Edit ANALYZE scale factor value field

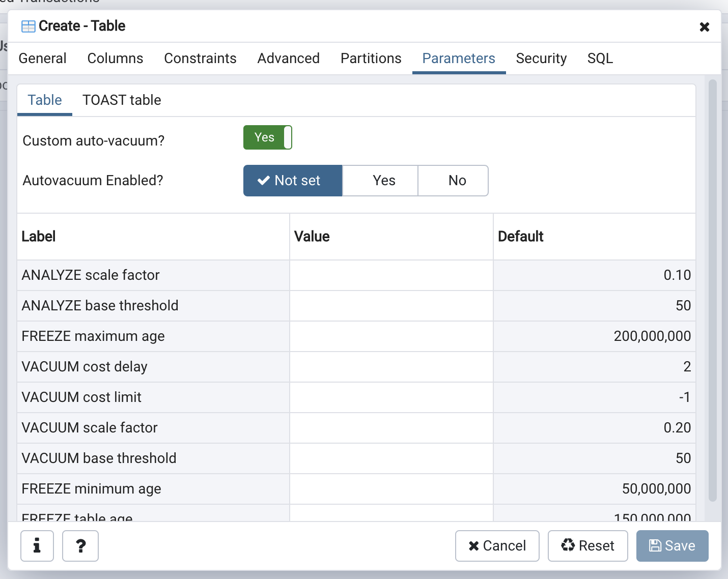coord(391,275)
